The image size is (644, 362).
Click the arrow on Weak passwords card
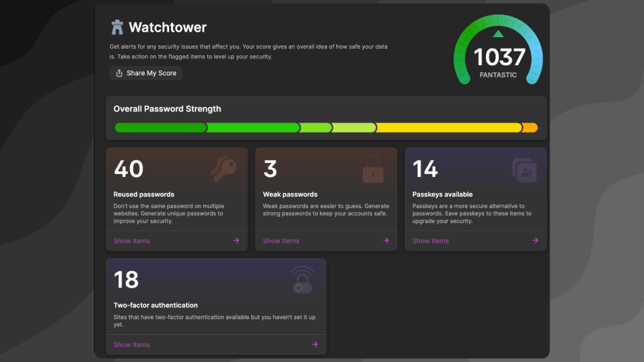pyautogui.click(x=386, y=240)
